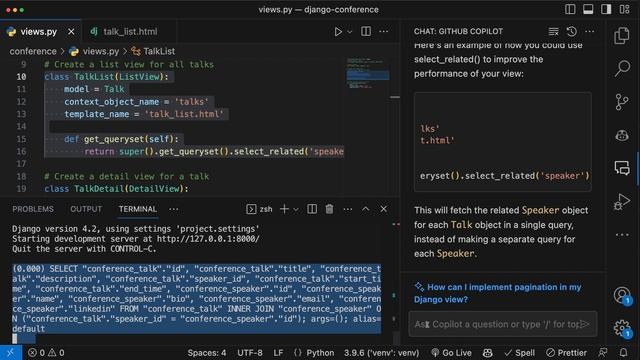Select the TERMINAL panel tab
The image size is (640, 360).
[138, 209]
